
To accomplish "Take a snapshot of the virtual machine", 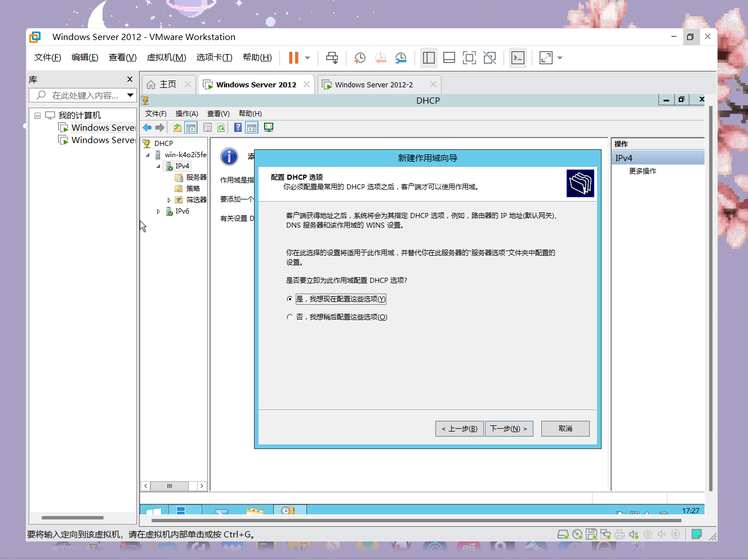I will 360,57.
